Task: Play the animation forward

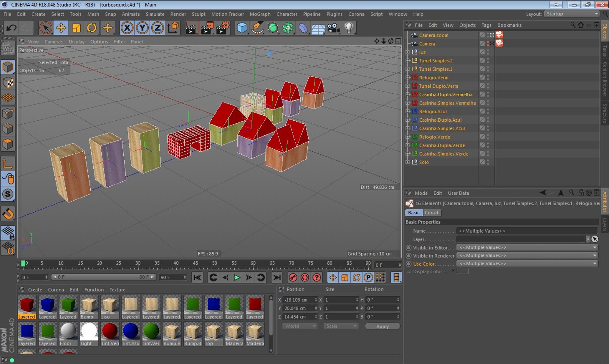Action: click(x=237, y=277)
